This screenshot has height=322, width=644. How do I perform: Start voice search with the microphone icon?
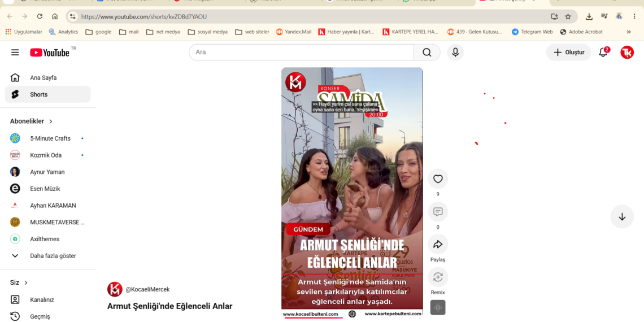(x=455, y=52)
